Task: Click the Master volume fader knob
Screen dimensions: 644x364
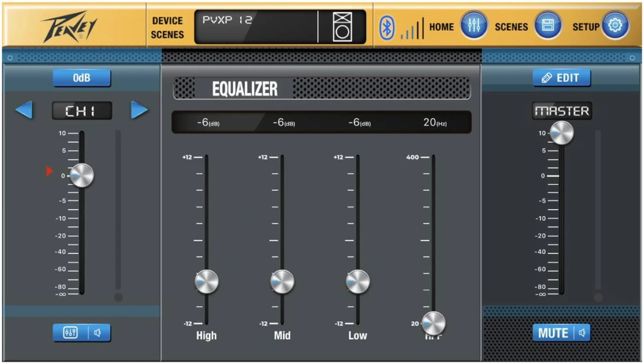Action: (561, 132)
